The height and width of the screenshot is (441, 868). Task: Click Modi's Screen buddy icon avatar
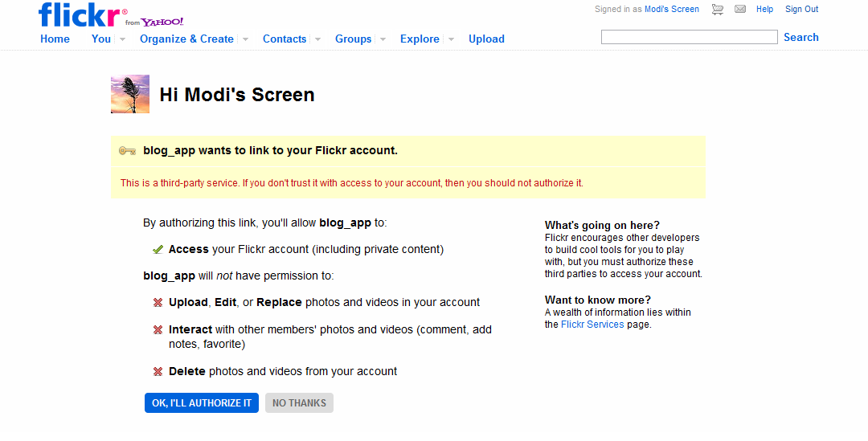click(130, 94)
